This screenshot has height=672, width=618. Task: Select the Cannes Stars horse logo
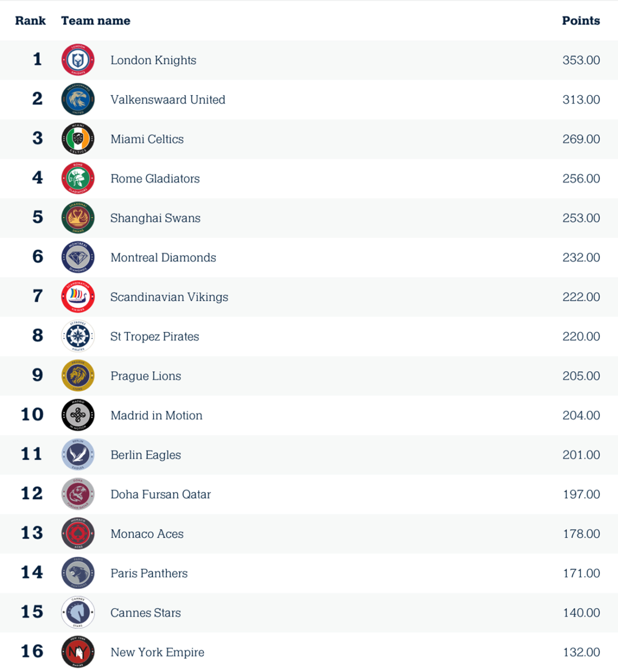(78, 613)
